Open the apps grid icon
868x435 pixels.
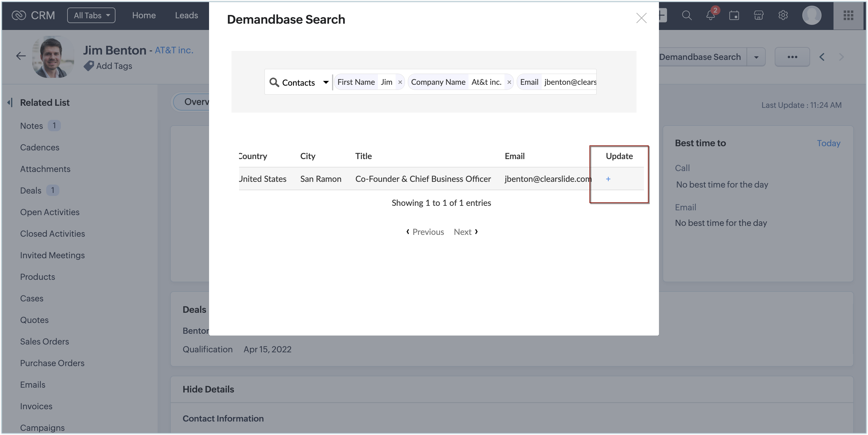pos(848,16)
